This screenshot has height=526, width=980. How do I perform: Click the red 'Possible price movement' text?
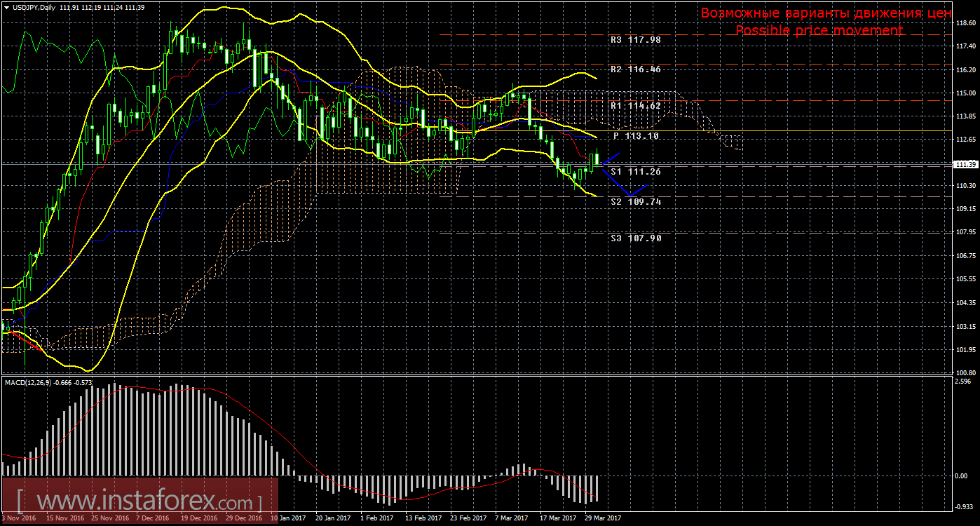819,31
